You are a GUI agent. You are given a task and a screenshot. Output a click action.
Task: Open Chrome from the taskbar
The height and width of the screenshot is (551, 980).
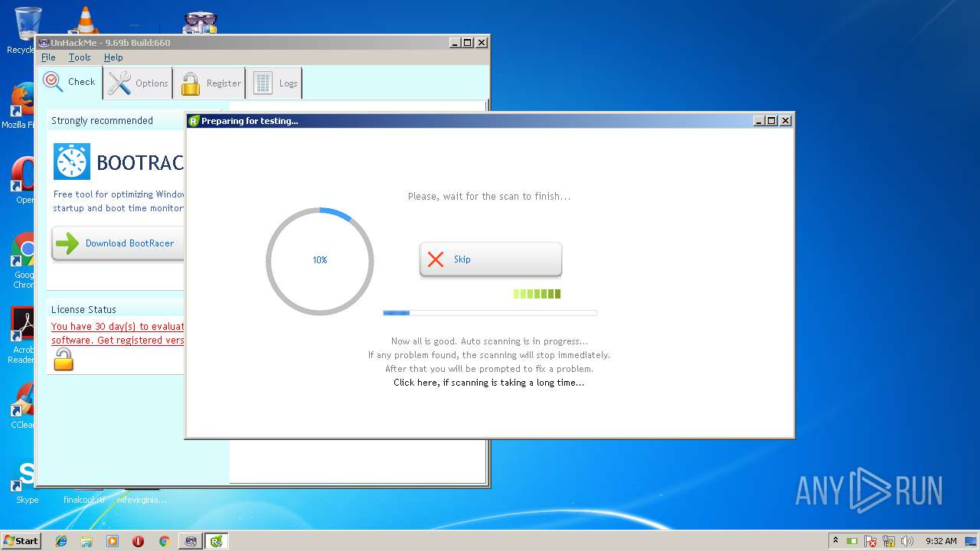tap(164, 541)
